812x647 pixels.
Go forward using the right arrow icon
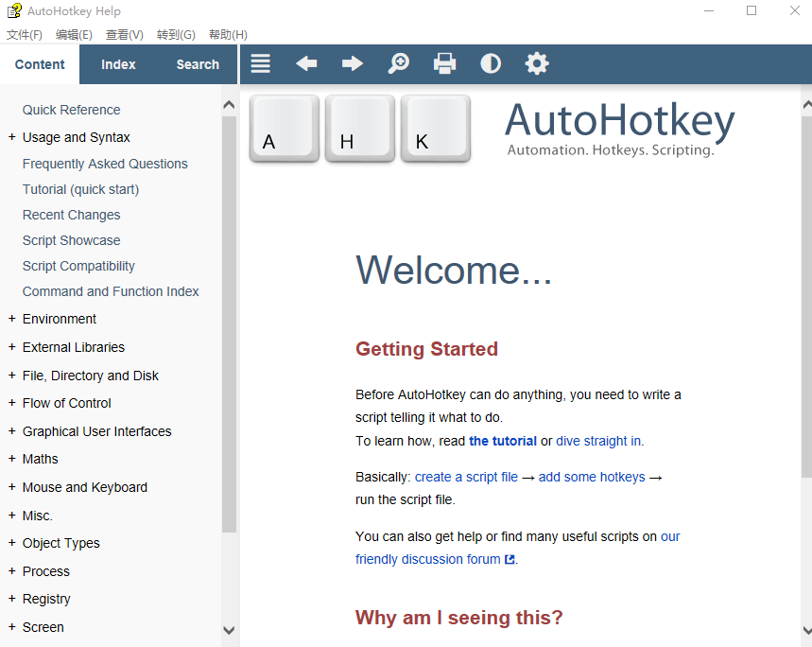(353, 64)
